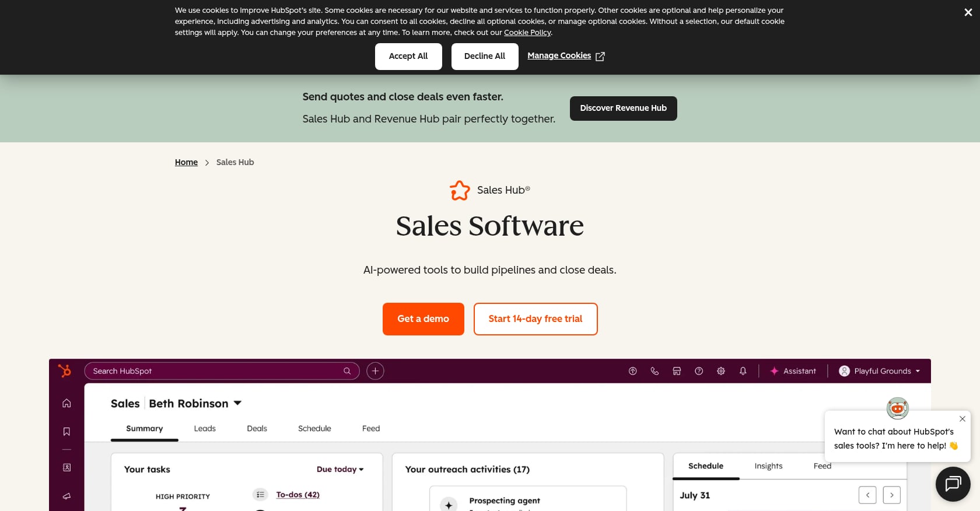This screenshot has height=511, width=980.
Task: Click Discover Revenue Hub button
Action: (x=623, y=108)
